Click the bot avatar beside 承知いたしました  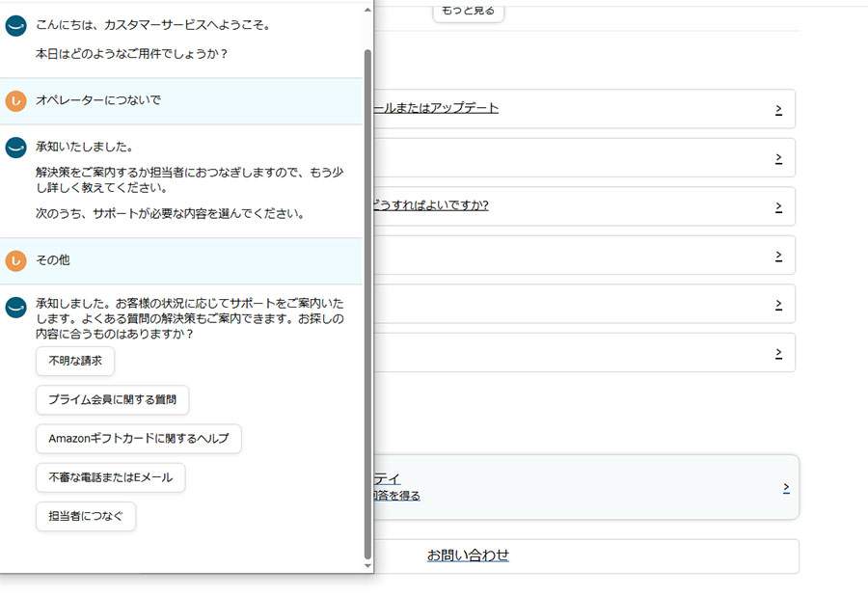coord(16,148)
